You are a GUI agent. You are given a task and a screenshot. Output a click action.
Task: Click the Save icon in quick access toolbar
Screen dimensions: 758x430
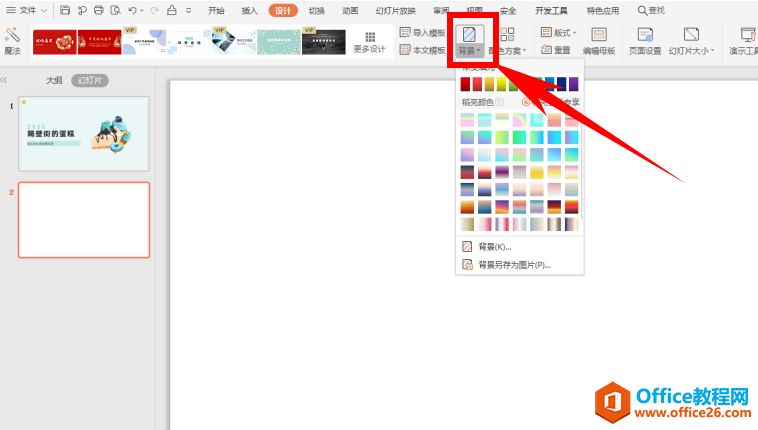coord(65,10)
